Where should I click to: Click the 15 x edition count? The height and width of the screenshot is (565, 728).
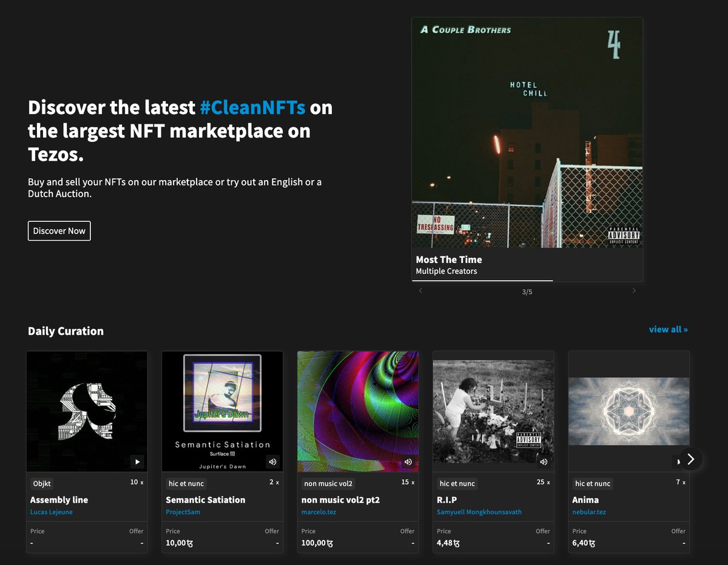(x=408, y=483)
